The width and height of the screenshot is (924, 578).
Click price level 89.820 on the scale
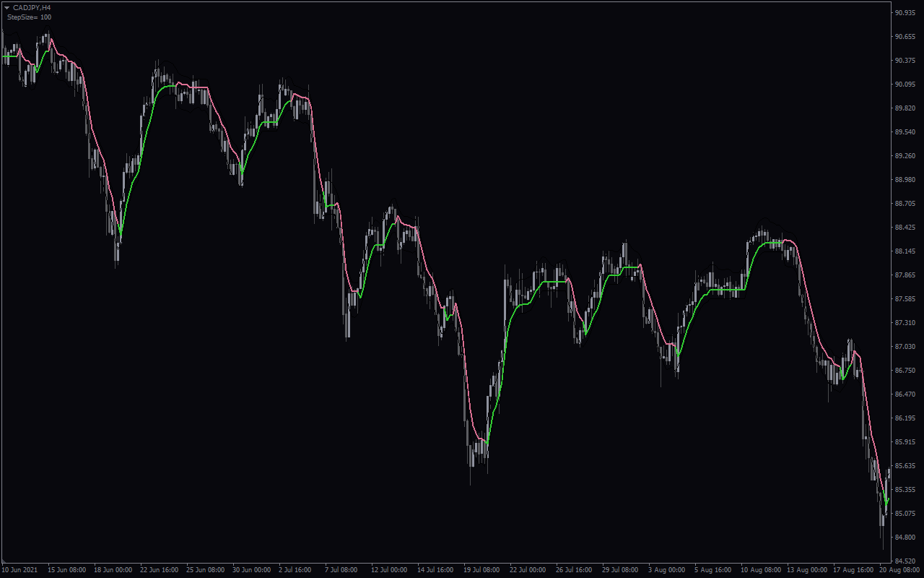(905, 108)
